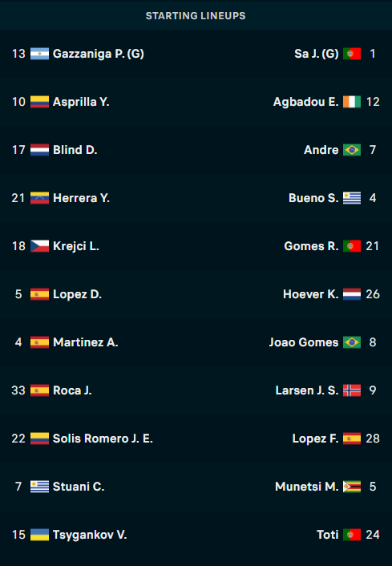This screenshot has height=566, width=392.
Task: Open the Starting Lineups header
Action: pos(196,15)
